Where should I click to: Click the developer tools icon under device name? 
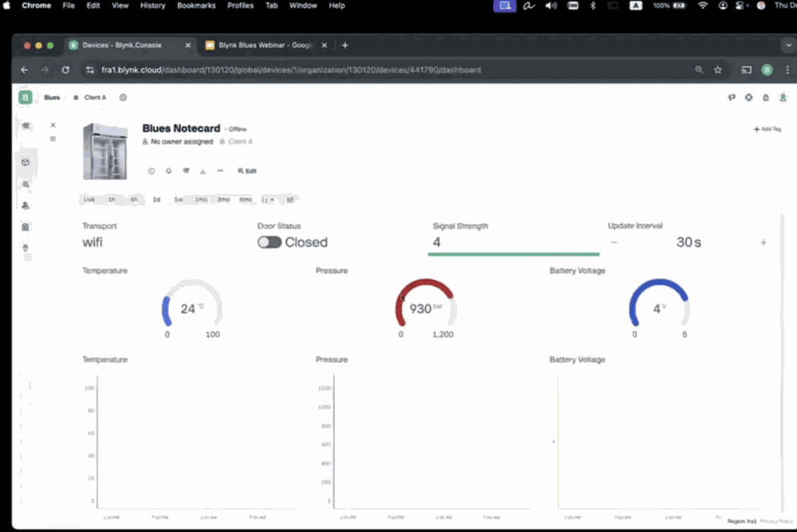tap(186, 171)
